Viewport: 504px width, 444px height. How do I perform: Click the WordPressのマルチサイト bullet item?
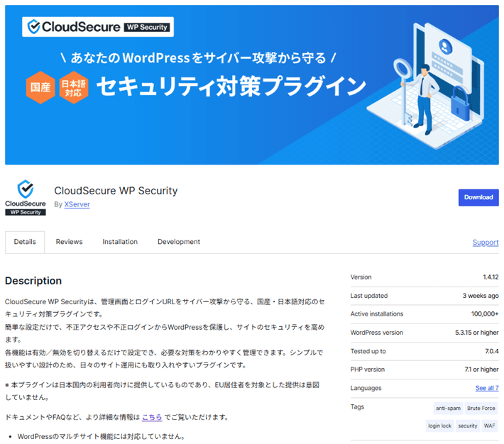[x=102, y=437]
